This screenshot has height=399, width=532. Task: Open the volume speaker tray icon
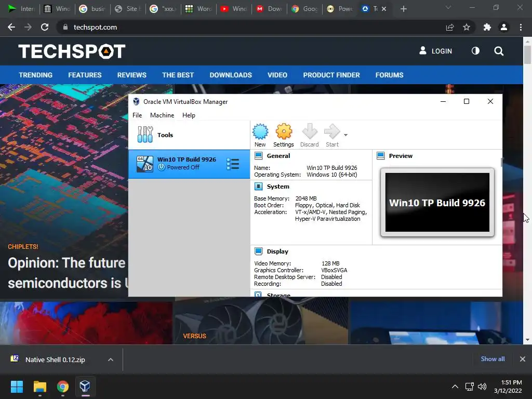pyautogui.click(x=482, y=387)
